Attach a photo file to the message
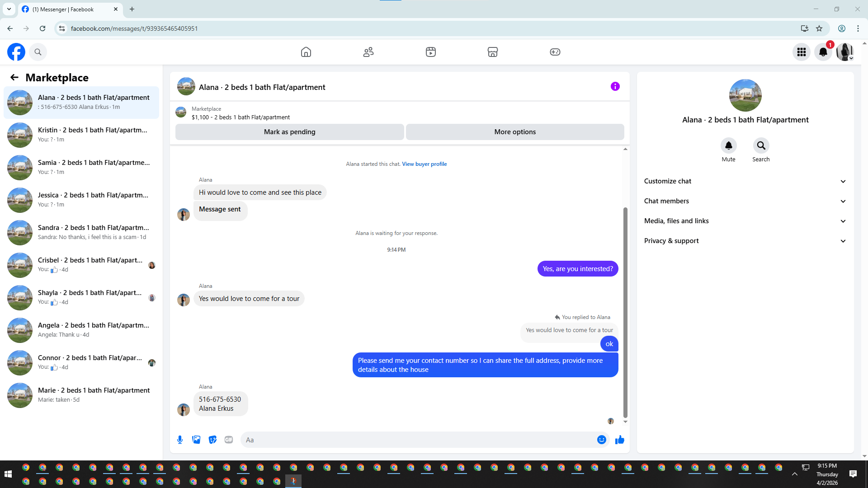 (x=196, y=440)
